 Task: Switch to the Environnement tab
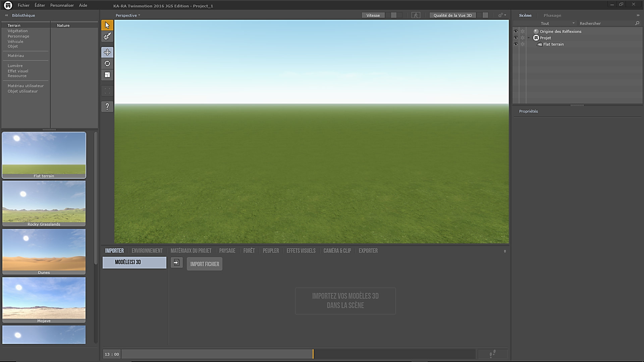click(147, 251)
